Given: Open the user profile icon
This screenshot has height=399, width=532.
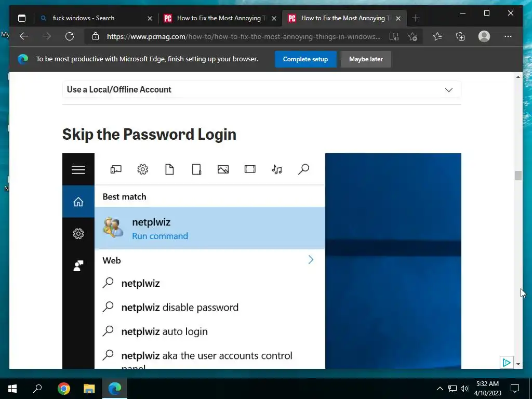Looking at the screenshot, I should (x=484, y=36).
